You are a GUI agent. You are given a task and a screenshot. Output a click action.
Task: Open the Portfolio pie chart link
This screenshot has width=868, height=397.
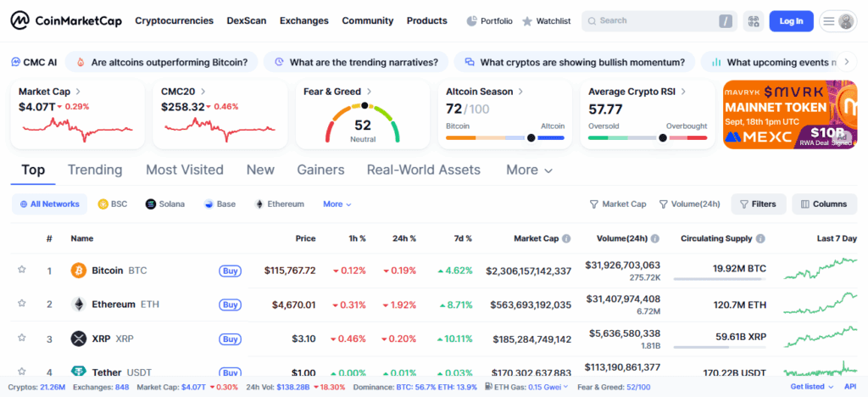(x=489, y=21)
